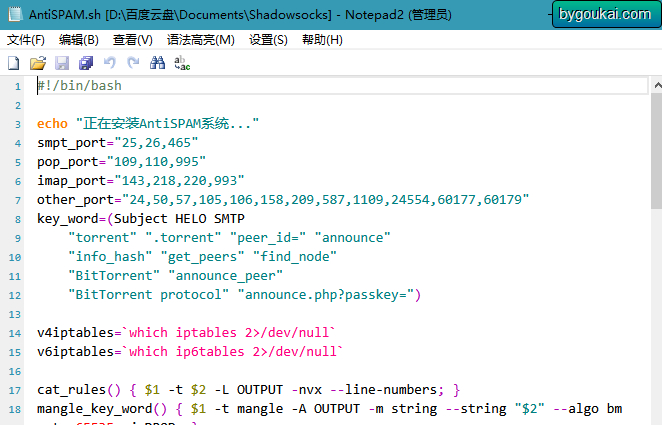Click the "find_node" string

pos(295,257)
